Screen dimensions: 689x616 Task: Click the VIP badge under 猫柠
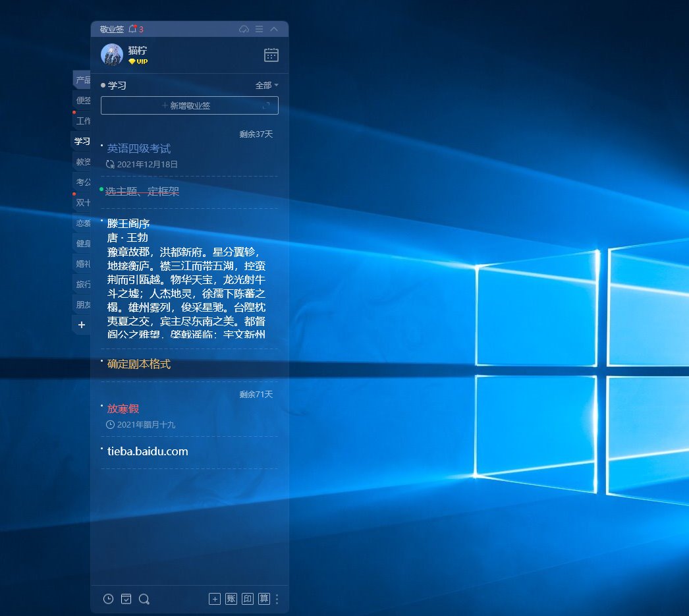(x=138, y=61)
